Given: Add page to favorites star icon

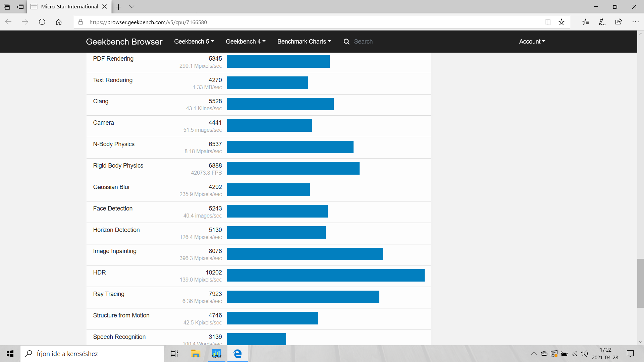Looking at the screenshot, I should point(561,22).
